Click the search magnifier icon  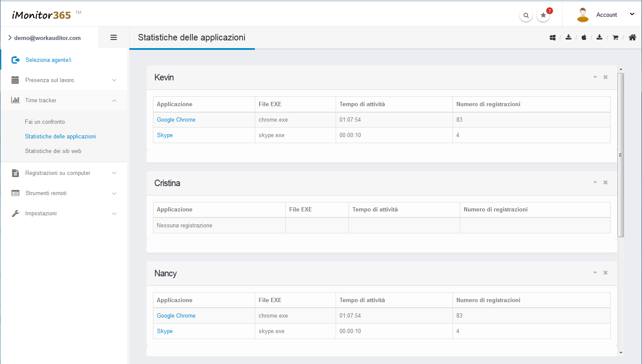526,15
